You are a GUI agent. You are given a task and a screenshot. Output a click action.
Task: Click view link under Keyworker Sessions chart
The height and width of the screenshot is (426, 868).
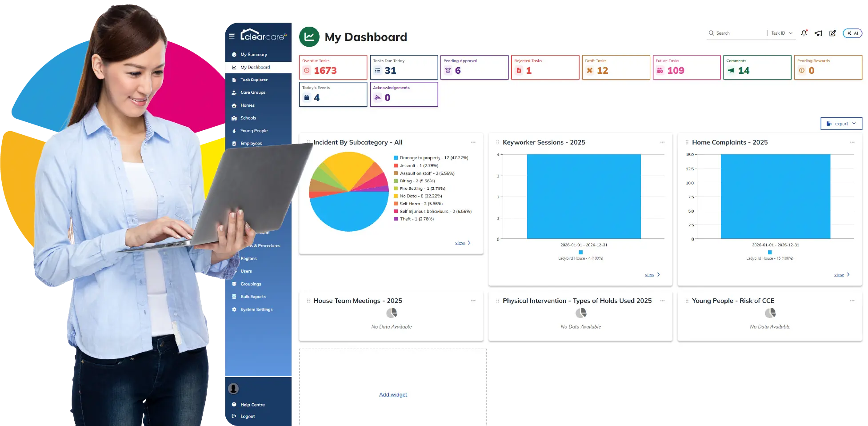[x=649, y=275]
